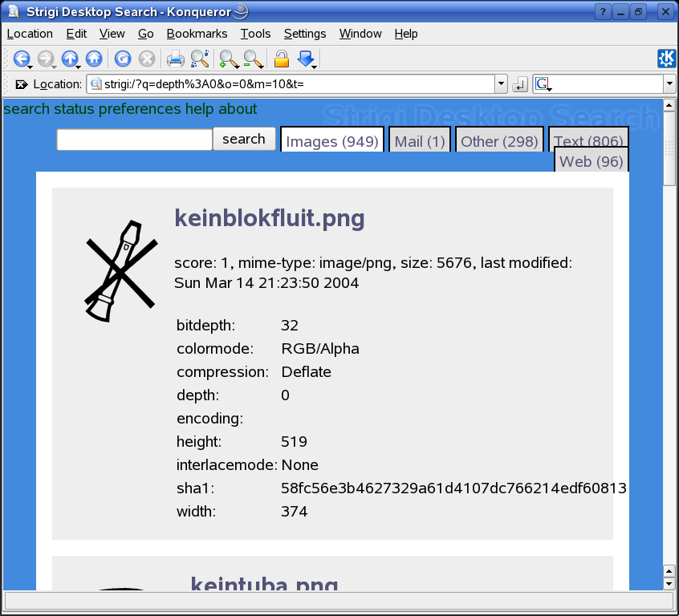Click the Go button beside location bar
Viewport: 679px width, 616px height.
pyautogui.click(x=519, y=84)
